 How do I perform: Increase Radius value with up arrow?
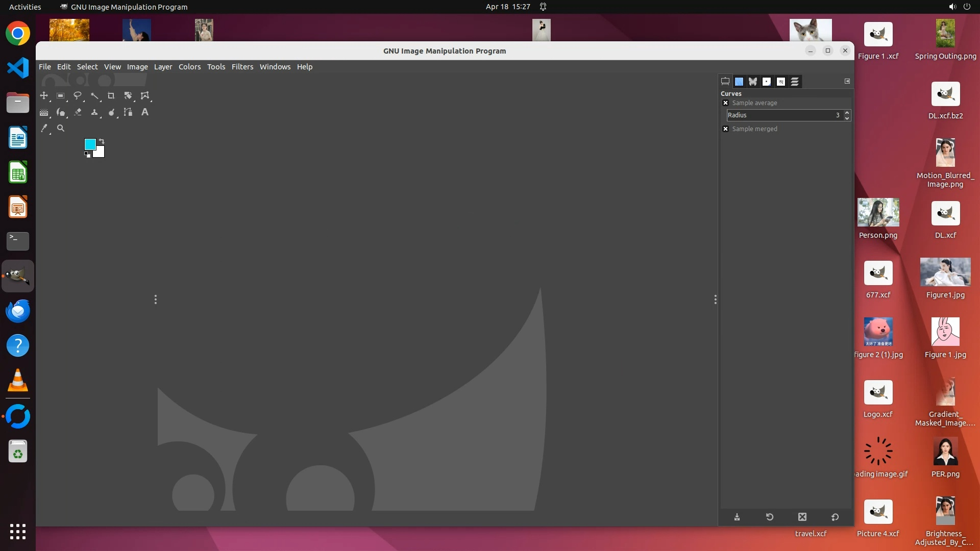click(847, 113)
